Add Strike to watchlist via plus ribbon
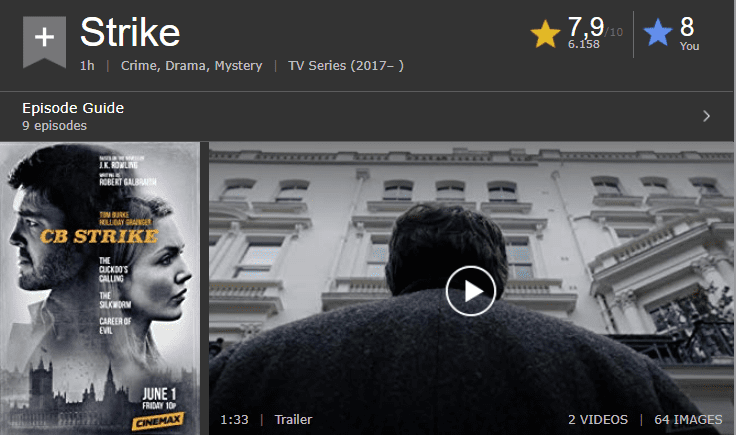The image size is (736, 435). click(x=44, y=41)
